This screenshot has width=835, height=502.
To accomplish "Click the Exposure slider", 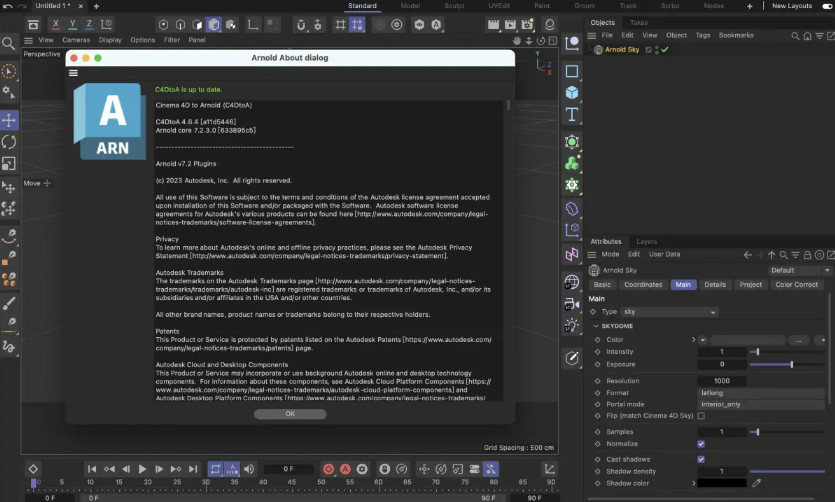I will coord(787,365).
